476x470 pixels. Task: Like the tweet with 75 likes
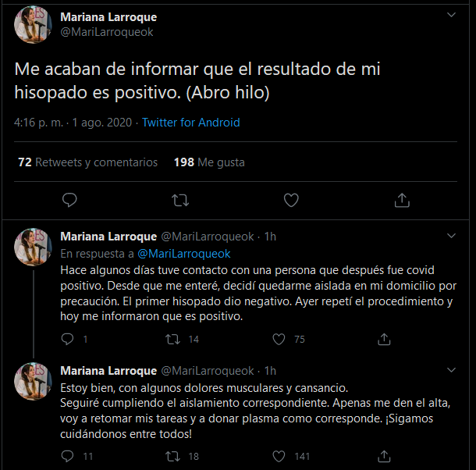279,339
